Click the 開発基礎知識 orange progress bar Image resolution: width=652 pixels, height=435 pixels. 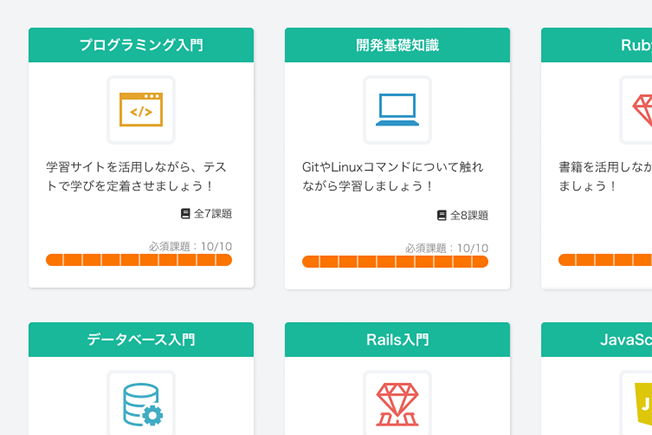[x=395, y=262]
